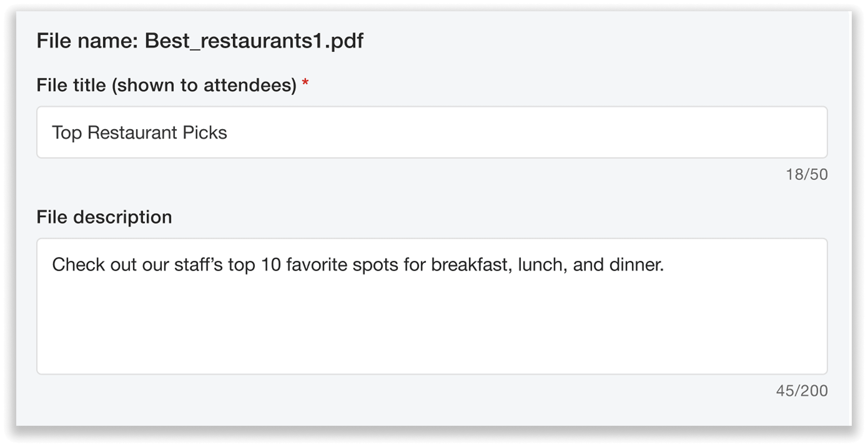Place cursor on word 'Top' in title field

67,132
